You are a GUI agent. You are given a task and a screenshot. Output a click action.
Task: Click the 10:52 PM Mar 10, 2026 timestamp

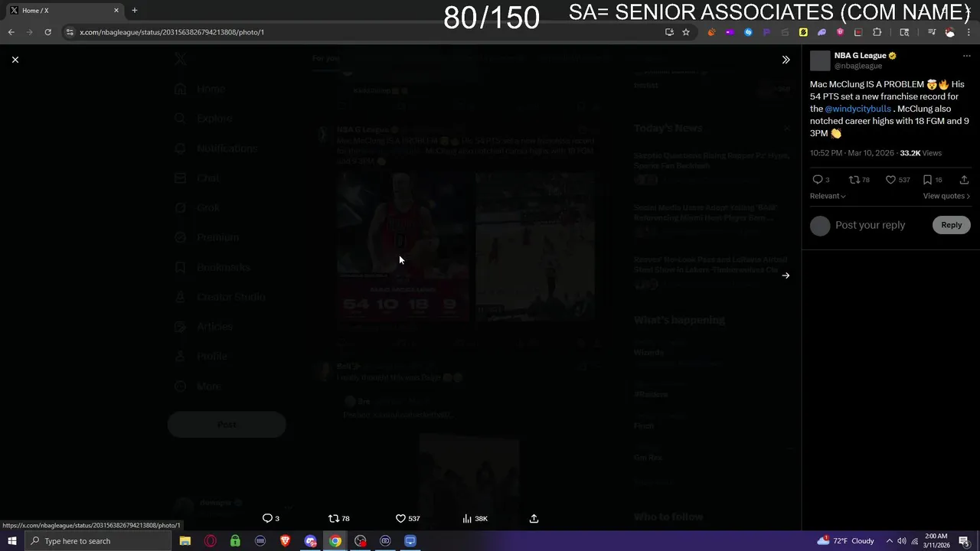tap(851, 153)
